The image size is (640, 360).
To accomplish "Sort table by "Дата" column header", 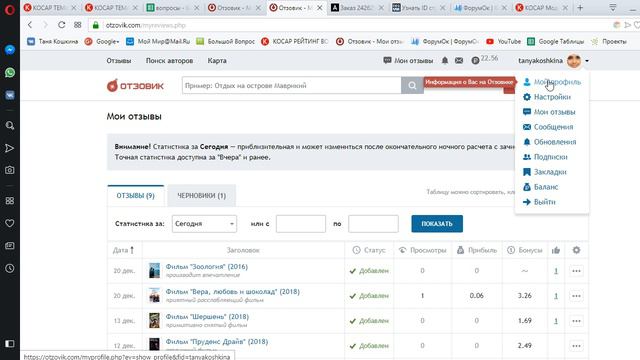I will pos(123,250).
